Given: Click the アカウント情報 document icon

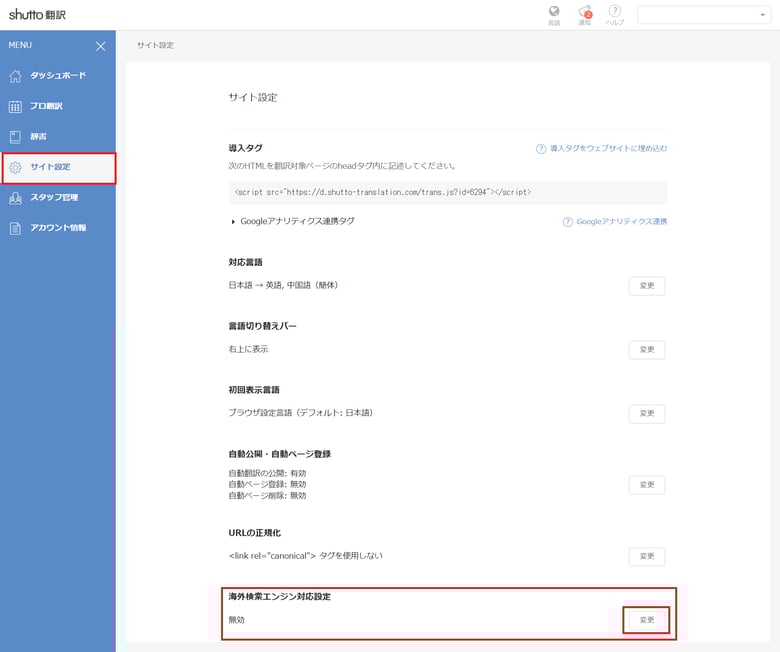Looking at the screenshot, I should (x=15, y=228).
